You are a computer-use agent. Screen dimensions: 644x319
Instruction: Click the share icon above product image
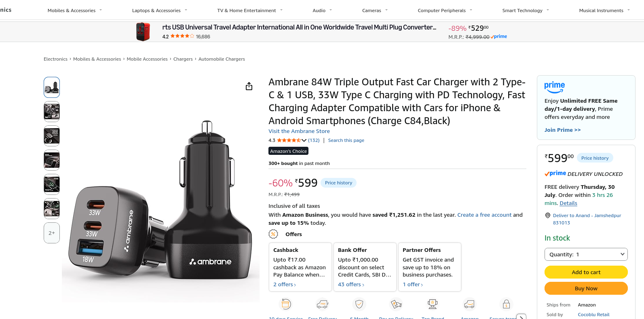(249, 86)
